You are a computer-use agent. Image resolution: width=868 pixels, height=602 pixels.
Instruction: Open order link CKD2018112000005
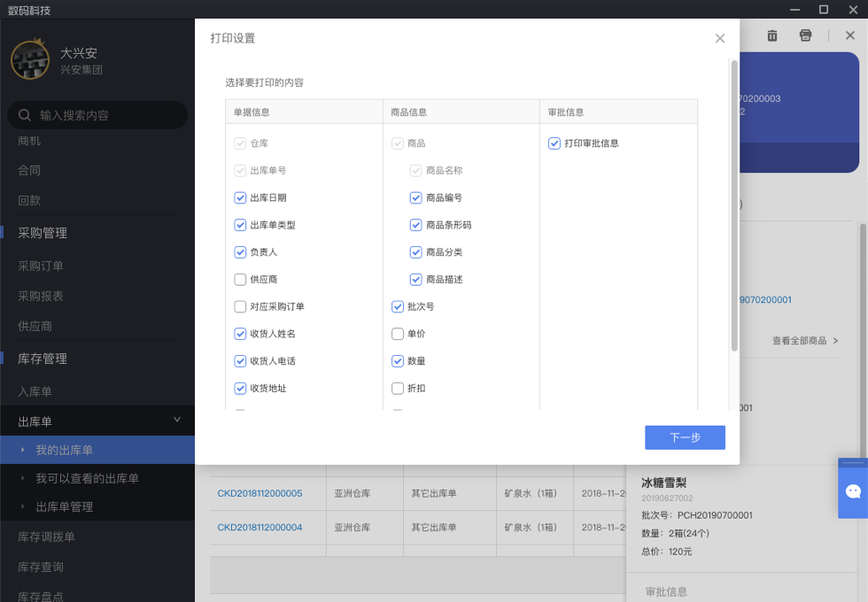tap(260, 493)
